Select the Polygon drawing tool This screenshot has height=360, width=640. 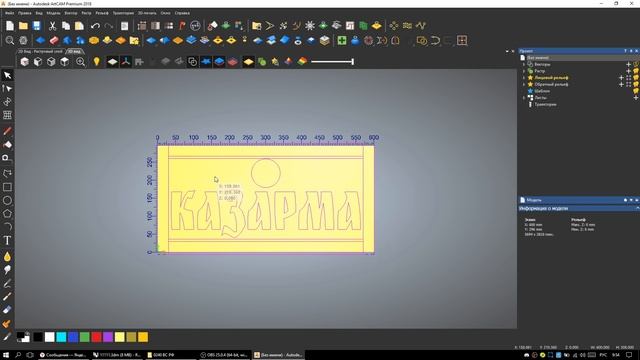click(x=7, y=213)
